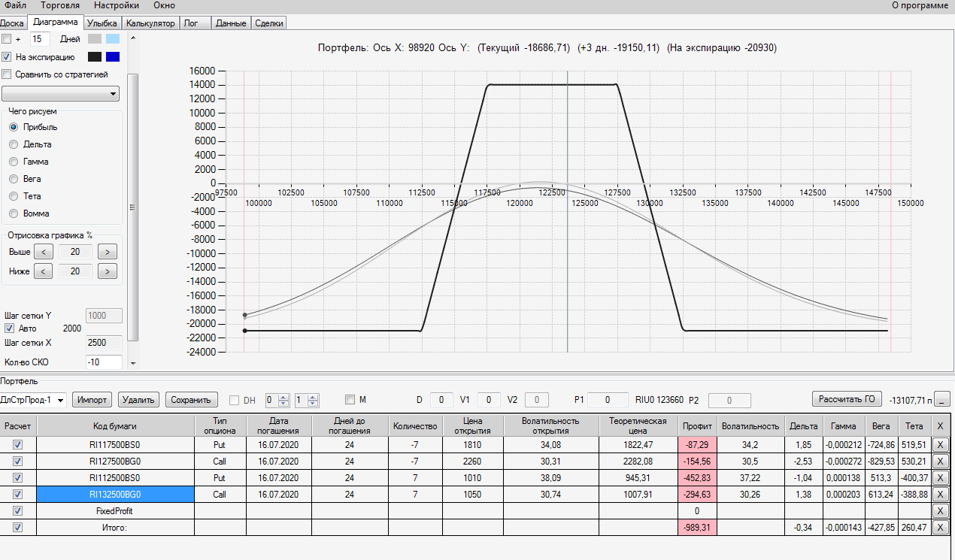
Task: Open the Настройки menu
Action: pyautogui.click(x=117, y=5)
